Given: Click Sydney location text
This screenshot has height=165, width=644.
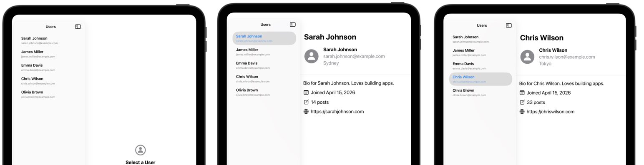Looking at the screenshot, I should click(331, 63).
